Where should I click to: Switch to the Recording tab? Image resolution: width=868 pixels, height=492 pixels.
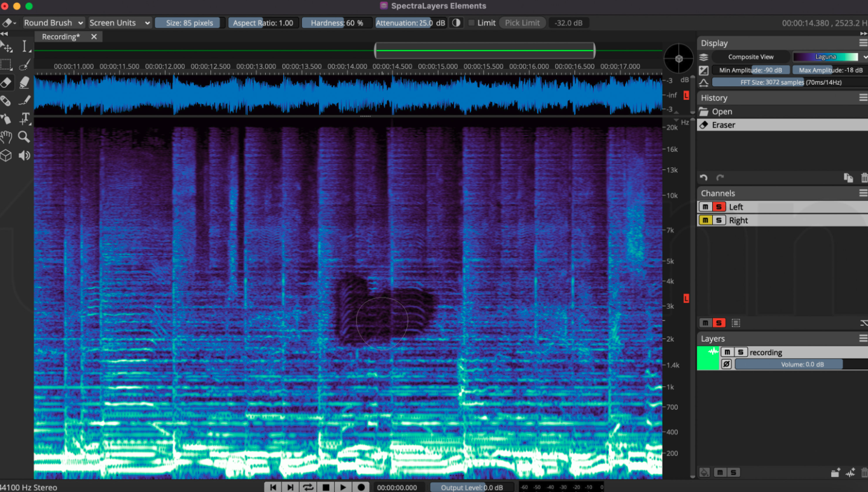click(60, 36)
